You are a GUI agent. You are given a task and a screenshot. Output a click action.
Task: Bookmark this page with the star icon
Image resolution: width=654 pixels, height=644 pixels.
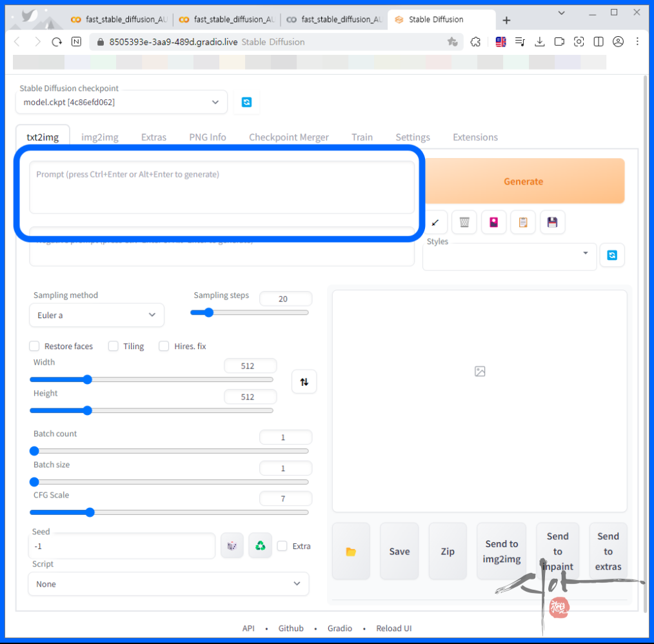coord(452,42)
